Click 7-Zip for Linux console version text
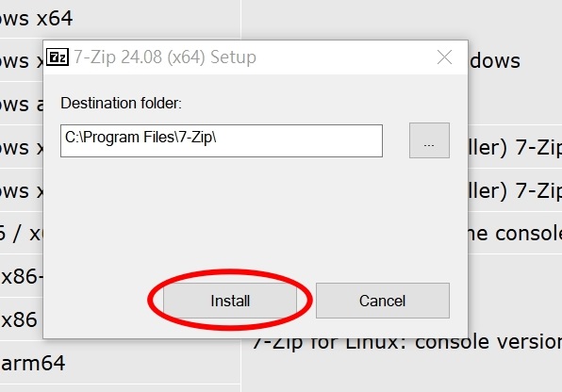Viewport: 562px width, 392px height. point(407,341)
